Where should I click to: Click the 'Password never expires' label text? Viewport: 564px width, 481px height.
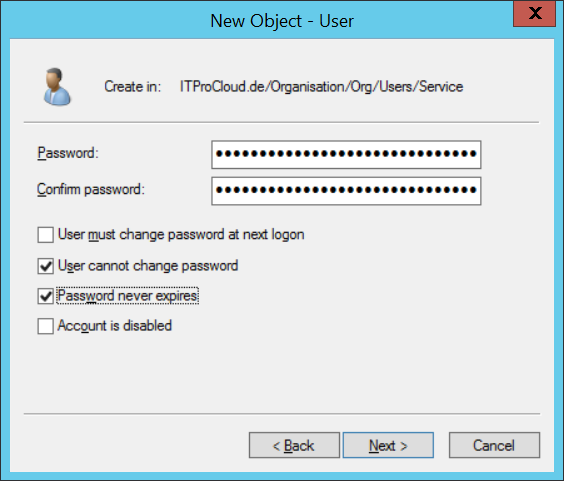pyautogui.click(x=127, y=296)
